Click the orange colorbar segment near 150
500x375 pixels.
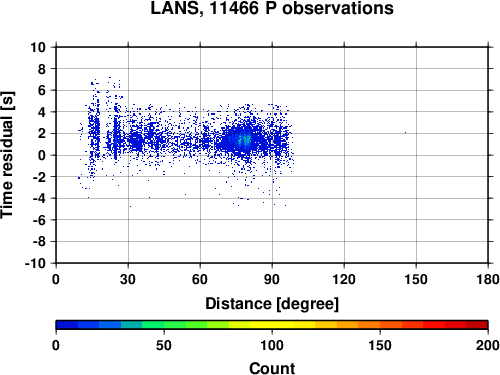(380, 325)
